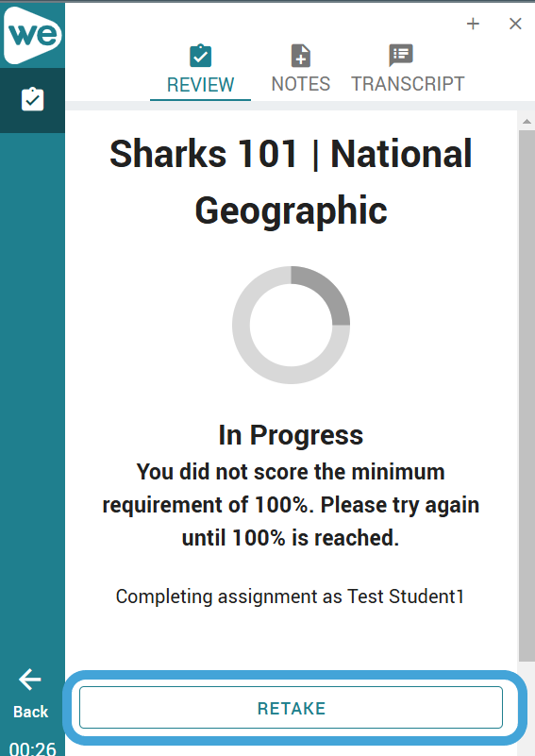This screenshot has width=535, height=756.
Task: Click the donut progress chart
Action: coord(292,325)
